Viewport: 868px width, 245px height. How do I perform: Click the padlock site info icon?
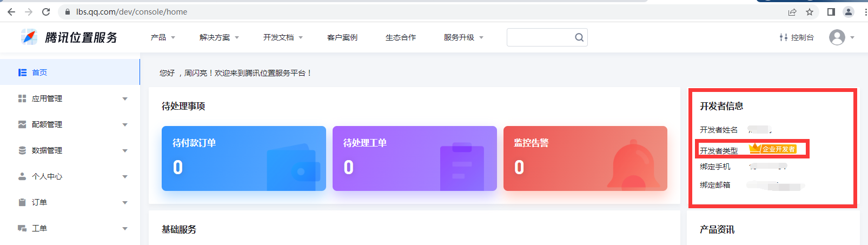(68, 12)
